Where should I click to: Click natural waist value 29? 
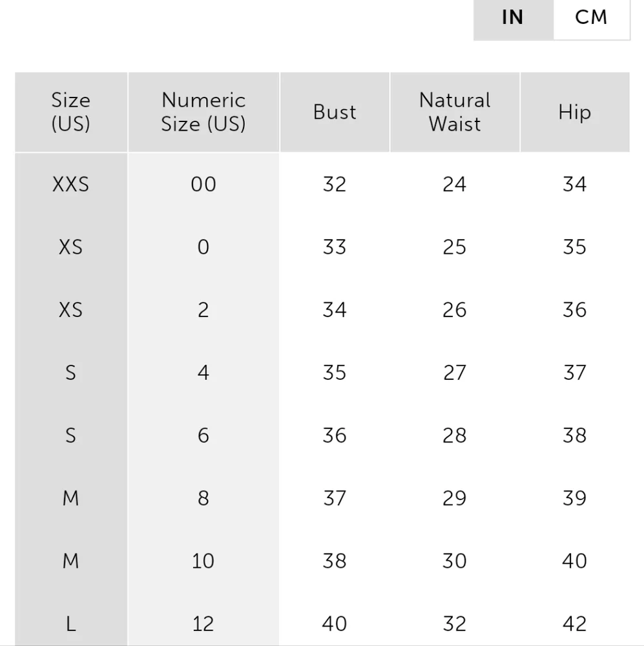pyautogui.click(x=455, y=498)
